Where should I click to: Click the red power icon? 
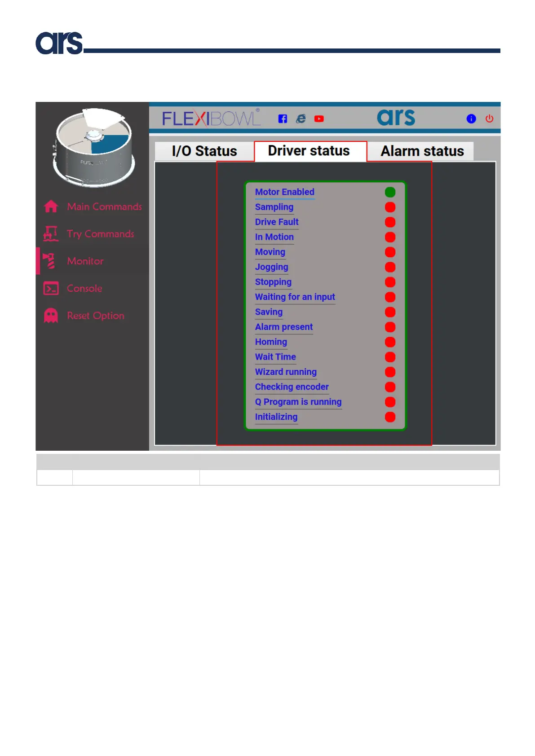489,119
